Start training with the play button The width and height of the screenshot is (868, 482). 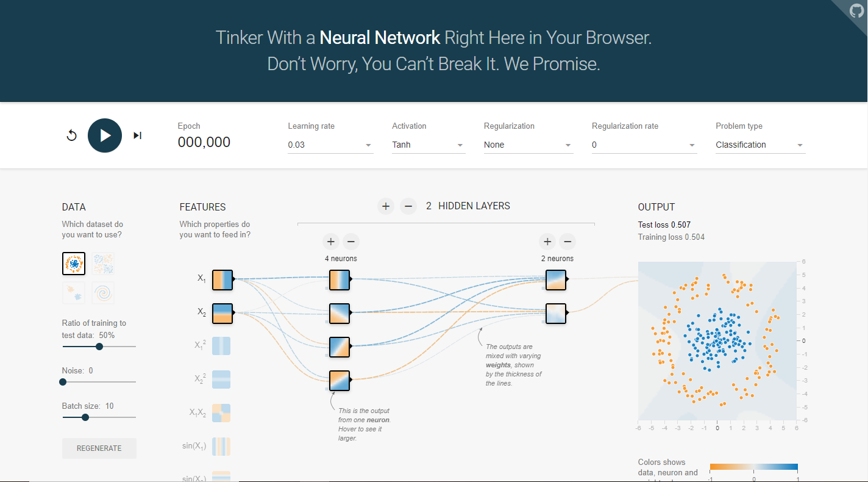point(105,135)
